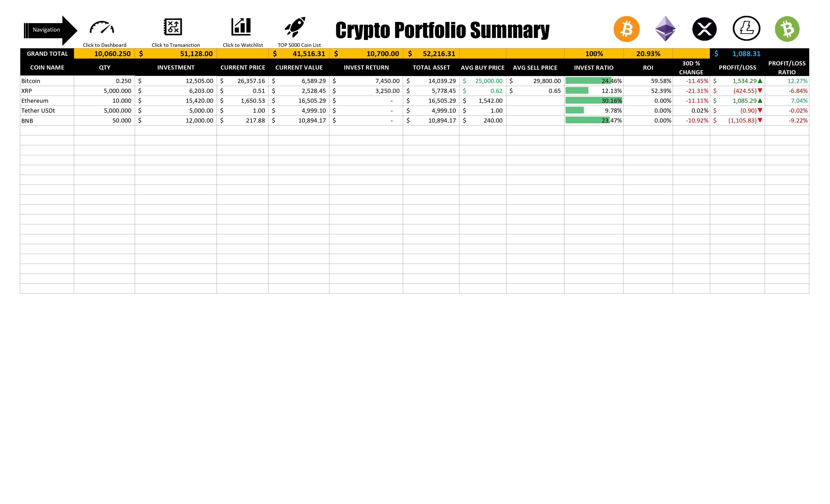
Task: Select the CURRENT PRICE column header
Action: click(242, 67)
